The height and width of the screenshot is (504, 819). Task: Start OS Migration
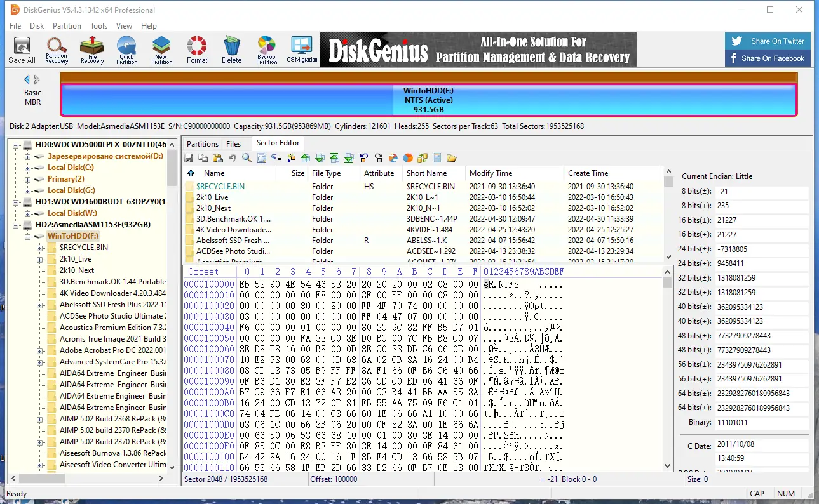pyautogui.click(x=301, y=50)
